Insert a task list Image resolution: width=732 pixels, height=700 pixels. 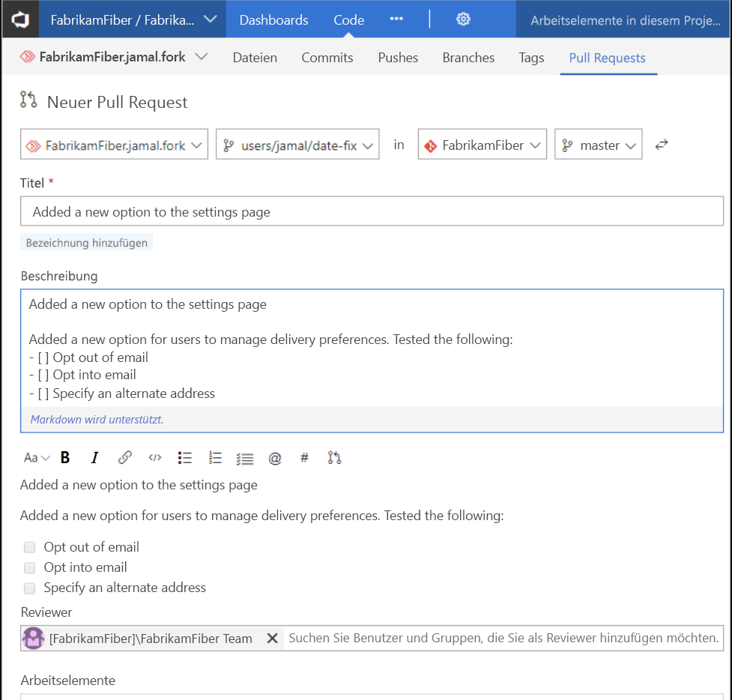(x=244, y=459)
